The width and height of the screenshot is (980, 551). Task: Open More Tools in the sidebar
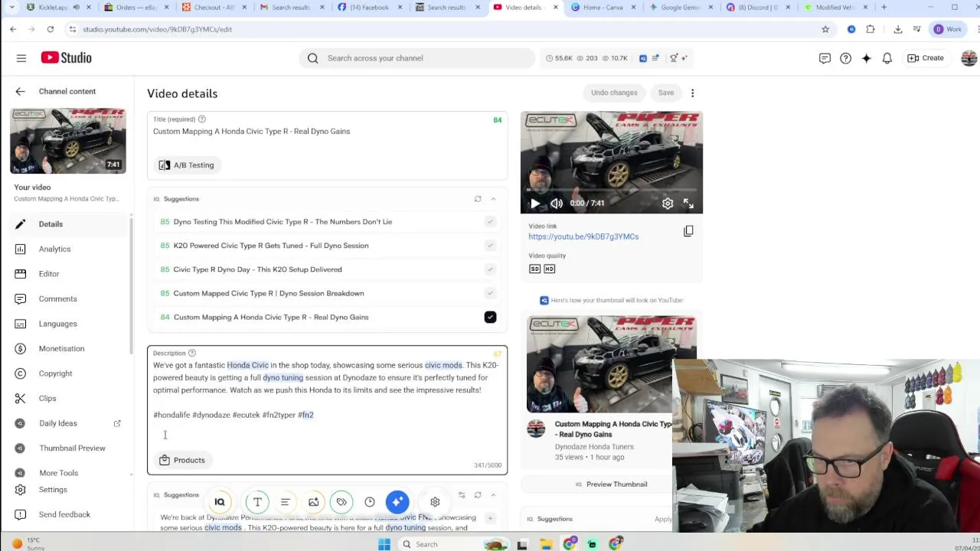(67, 473)
